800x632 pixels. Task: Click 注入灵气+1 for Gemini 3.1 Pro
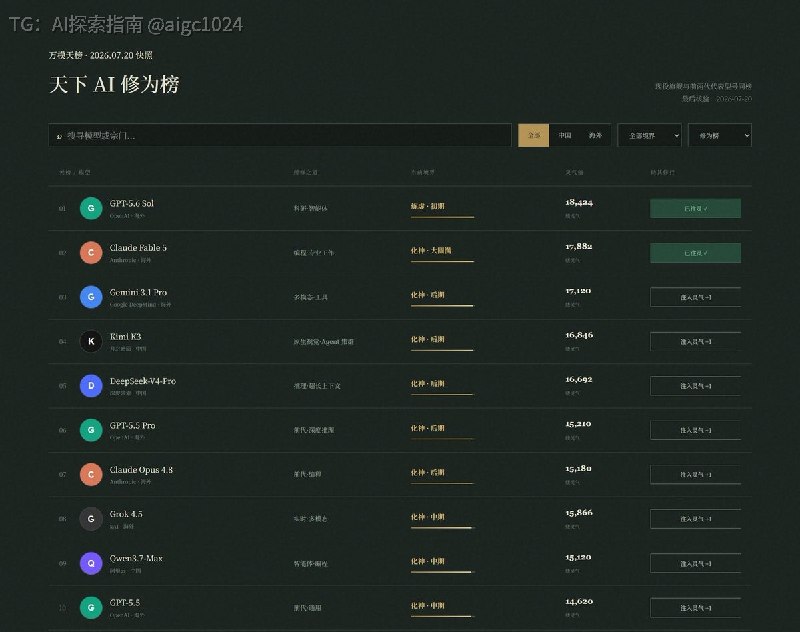tap(695, 297)
